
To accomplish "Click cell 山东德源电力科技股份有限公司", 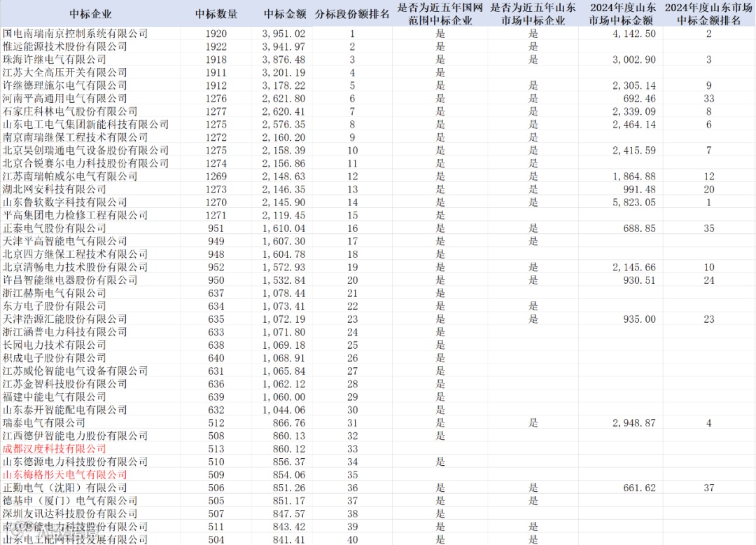I will 75,462.
